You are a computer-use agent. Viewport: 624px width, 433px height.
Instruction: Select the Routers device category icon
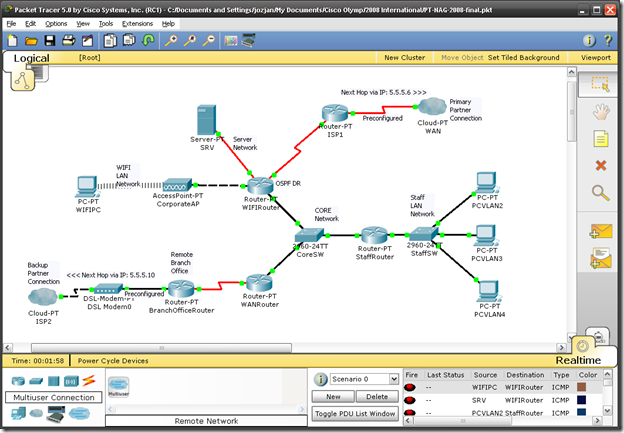click(x=18, y=381)
